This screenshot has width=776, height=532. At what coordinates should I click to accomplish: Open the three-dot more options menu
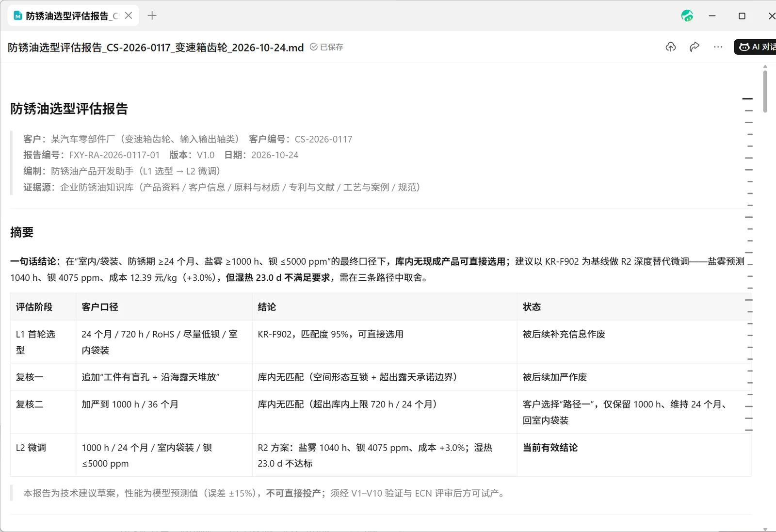(x=718, y=47)
